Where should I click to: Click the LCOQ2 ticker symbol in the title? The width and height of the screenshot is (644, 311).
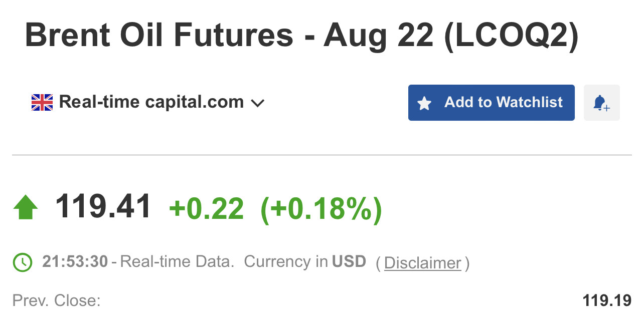point(511,36)
